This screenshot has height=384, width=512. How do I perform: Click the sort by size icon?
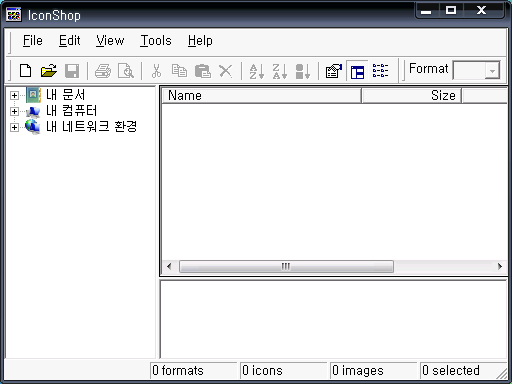303,71
